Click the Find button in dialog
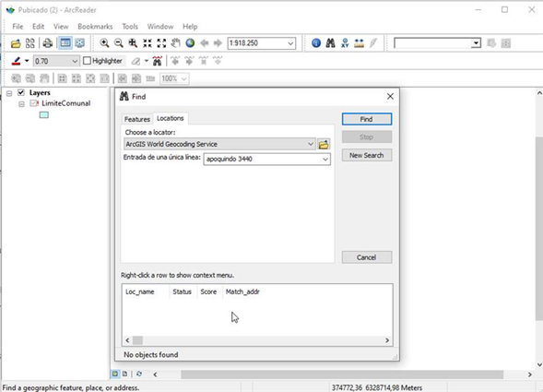The width and height of the screenshot is (543, 392). (x=367, y=119)
